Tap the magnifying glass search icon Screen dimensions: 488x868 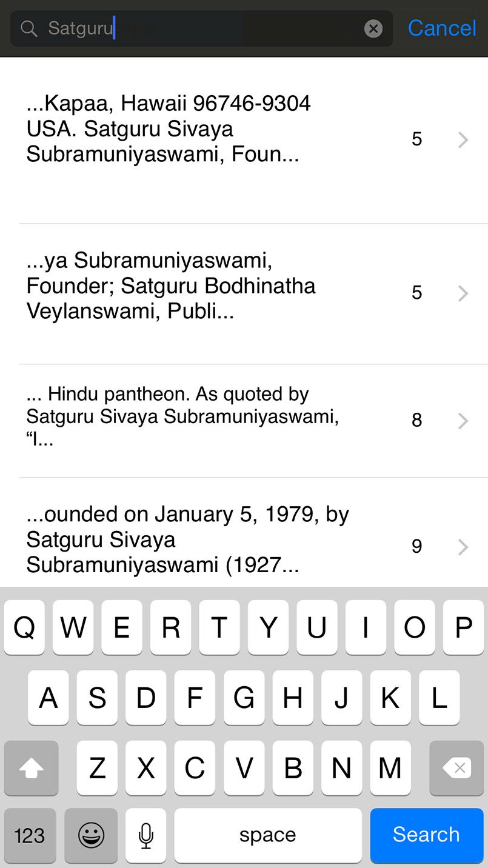28,28
